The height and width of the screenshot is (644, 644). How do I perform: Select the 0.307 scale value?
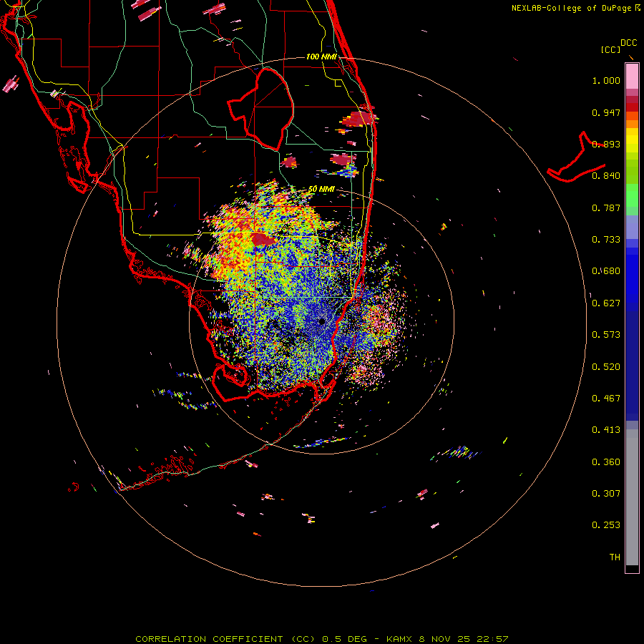click(x=606, y=494)
